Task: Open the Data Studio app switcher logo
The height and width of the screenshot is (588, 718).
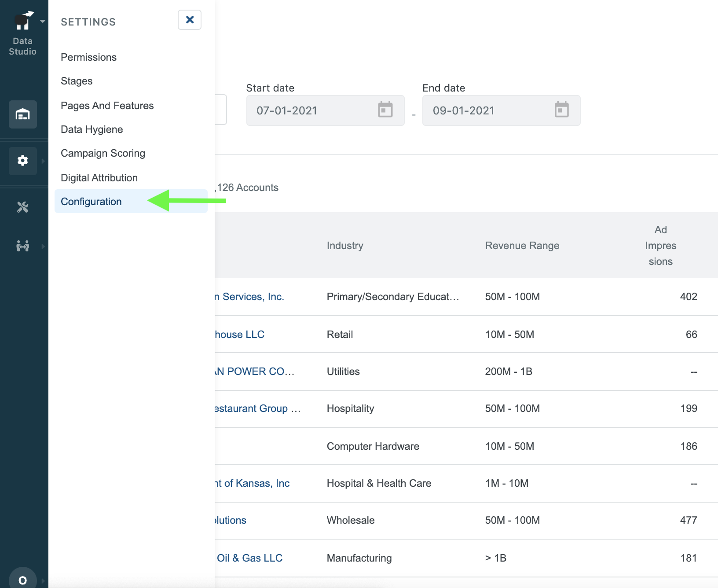Action: [23, 21]
